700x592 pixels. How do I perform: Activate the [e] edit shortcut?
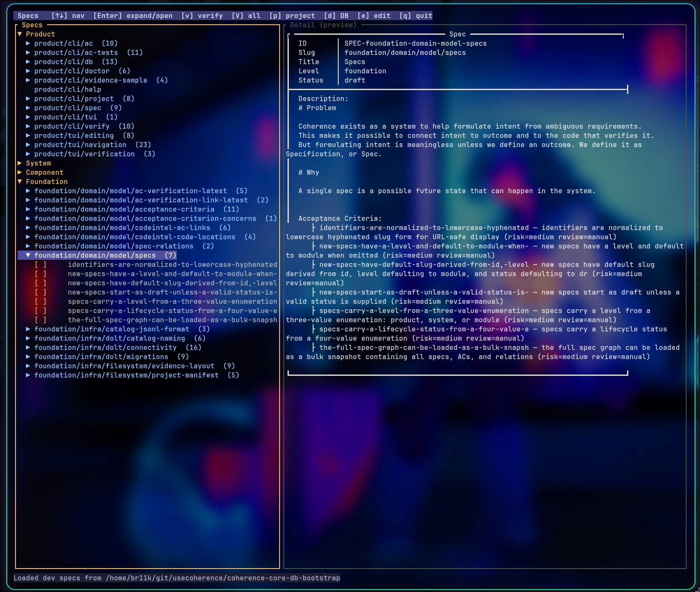pyautogui.click(x=374, y=16)
